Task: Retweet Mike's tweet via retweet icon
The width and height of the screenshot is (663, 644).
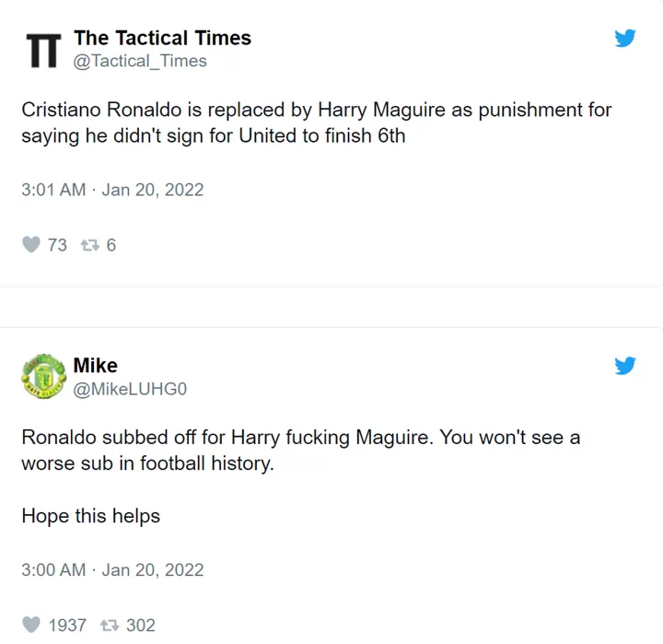Action: 110,626
